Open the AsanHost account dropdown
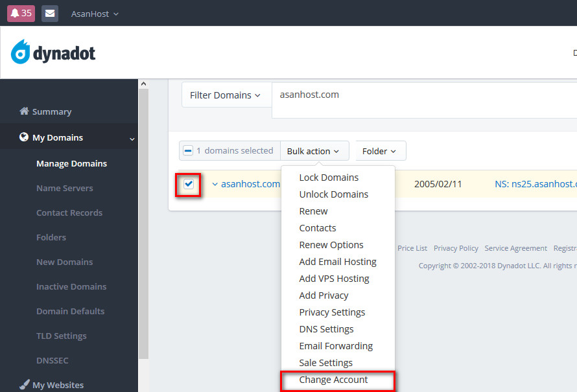This screenshot has width=577, height=392. tap(95, 14)
